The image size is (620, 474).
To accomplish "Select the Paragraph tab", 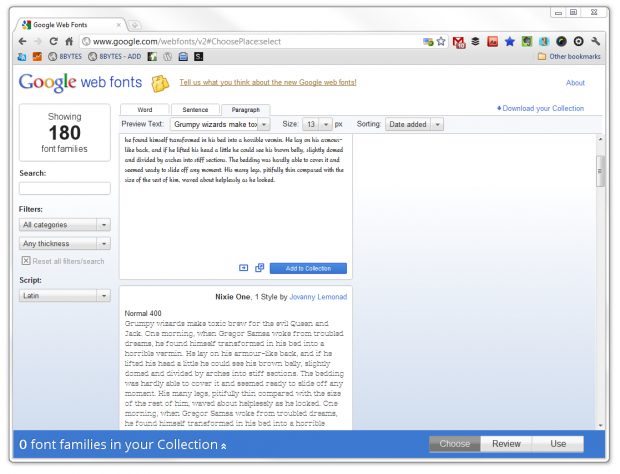I will 246,110.
